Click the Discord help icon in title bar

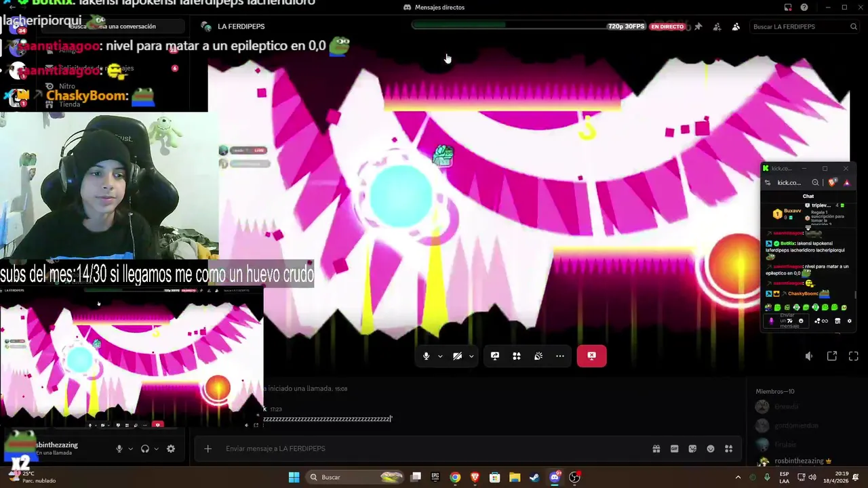pyautogui.click(x=804, y=7)
